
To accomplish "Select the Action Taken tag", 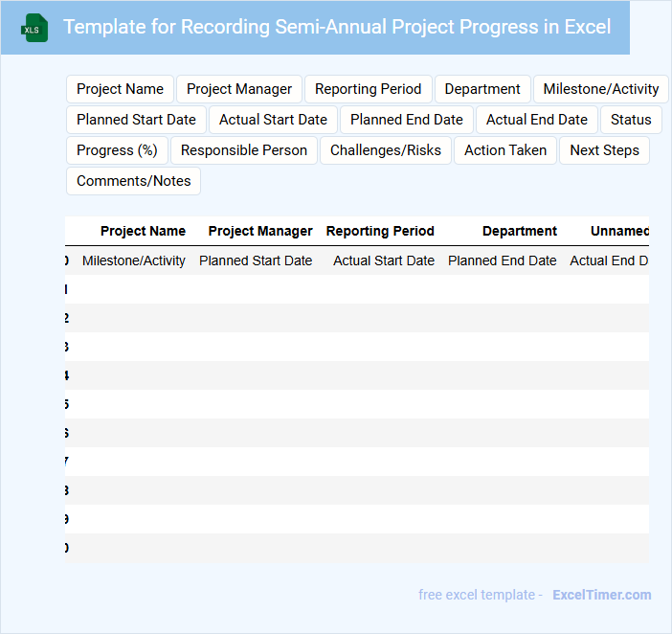I will click(x=505, y=150).
